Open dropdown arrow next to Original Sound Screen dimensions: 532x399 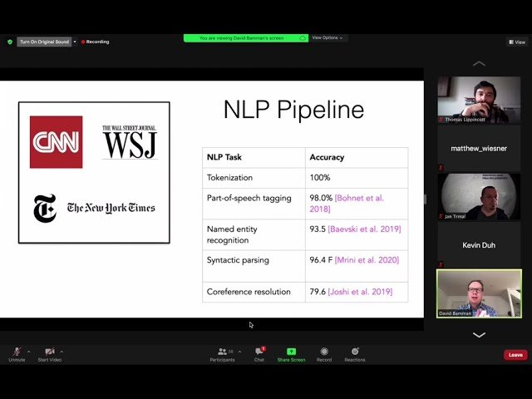point(74,42)
